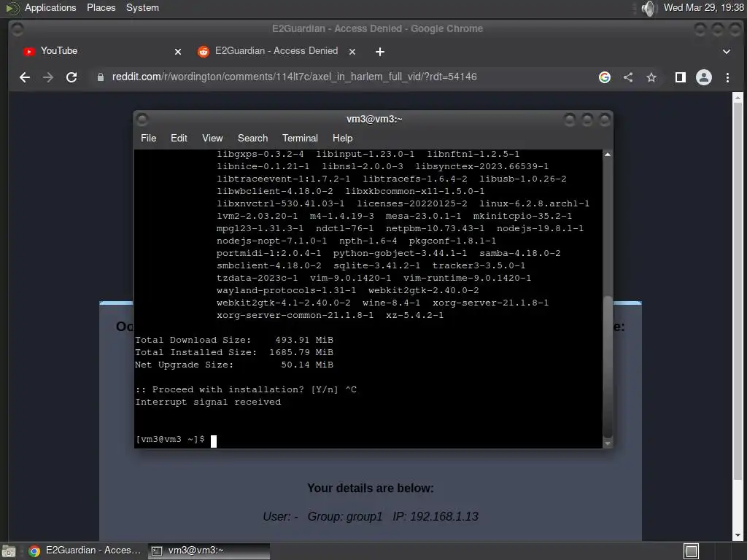Click the volume speaker icon

[649, 8]
